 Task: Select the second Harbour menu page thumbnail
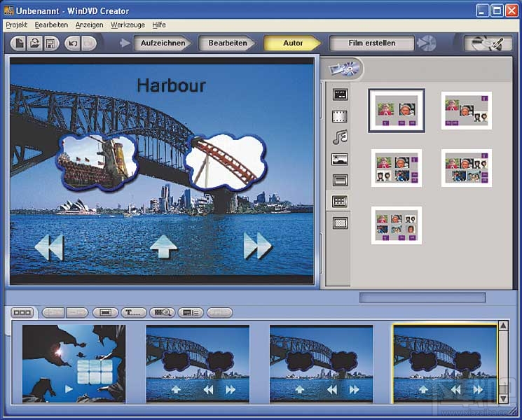(198, 364)
